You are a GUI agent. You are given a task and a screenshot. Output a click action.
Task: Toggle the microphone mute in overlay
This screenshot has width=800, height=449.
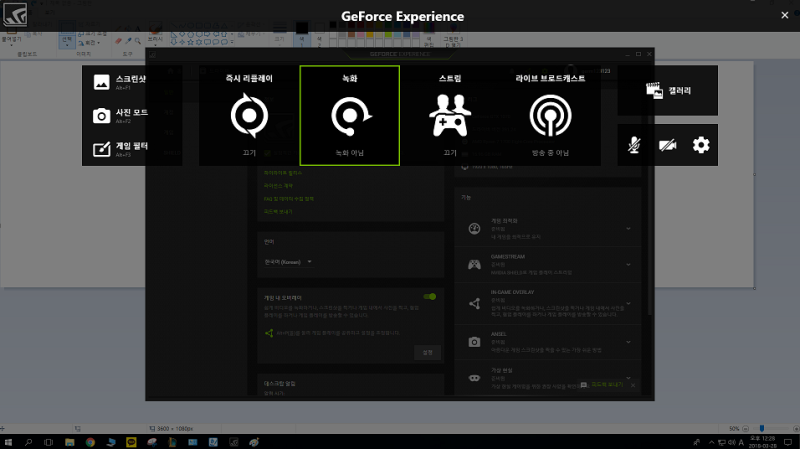pyautogui.click(x=634, y=145)
